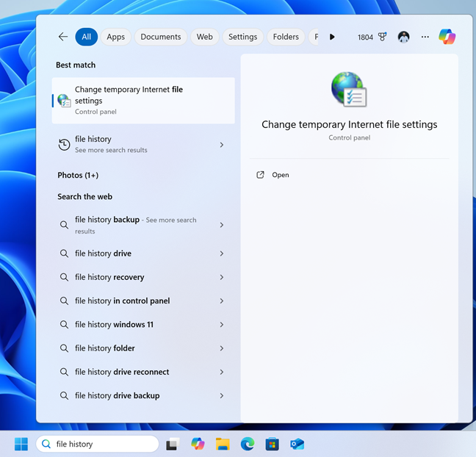Search web for file history folder
The width and height of the screenshot is (476, 457).
click(143, 348)
